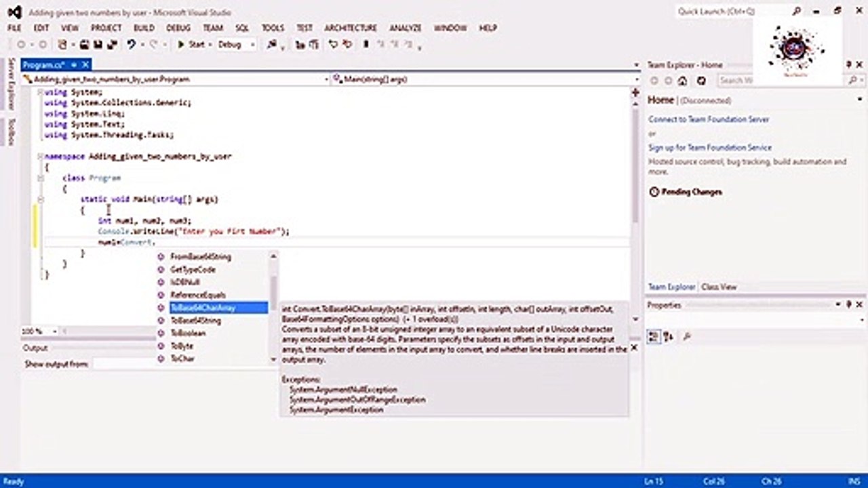The width and height of the screenshot is (868, 488).
Task: Open the EDIT menu
Action: point(41,28)
